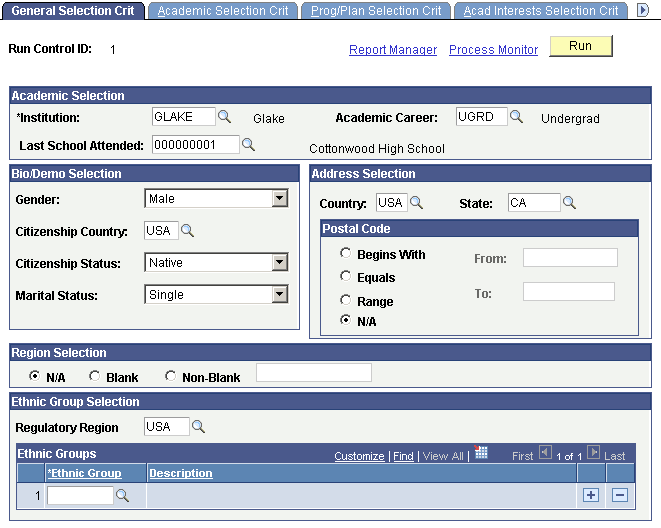Expand the Gender dropdown
Image resolution: width=661 pixels, height=528 pixels.
point(279,198)
